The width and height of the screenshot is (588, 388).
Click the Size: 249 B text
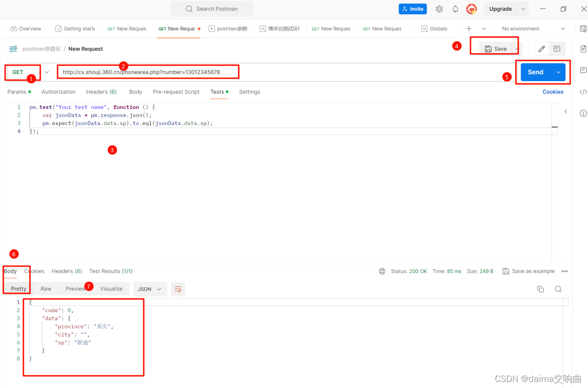[480, 271]
